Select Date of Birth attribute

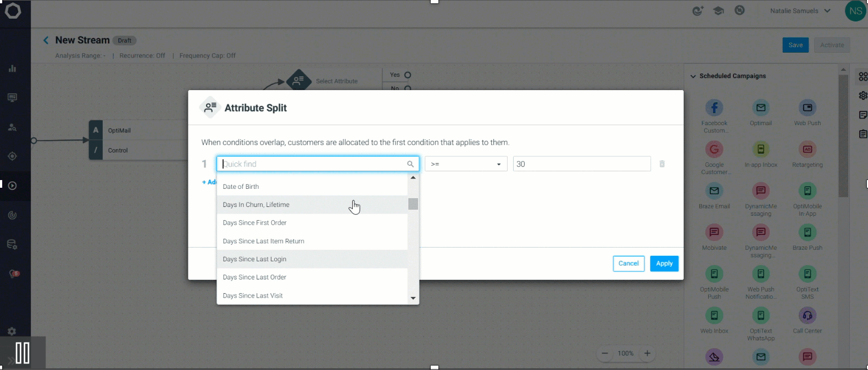[x=312, y=187]
